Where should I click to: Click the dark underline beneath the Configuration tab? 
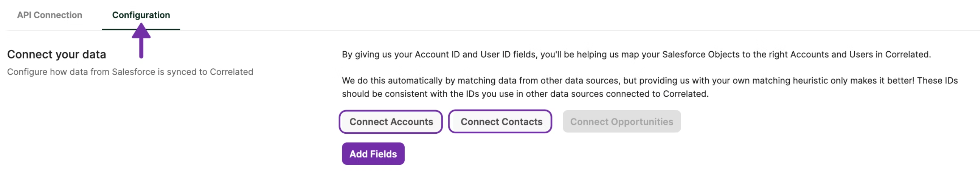(x=141, y=29)
